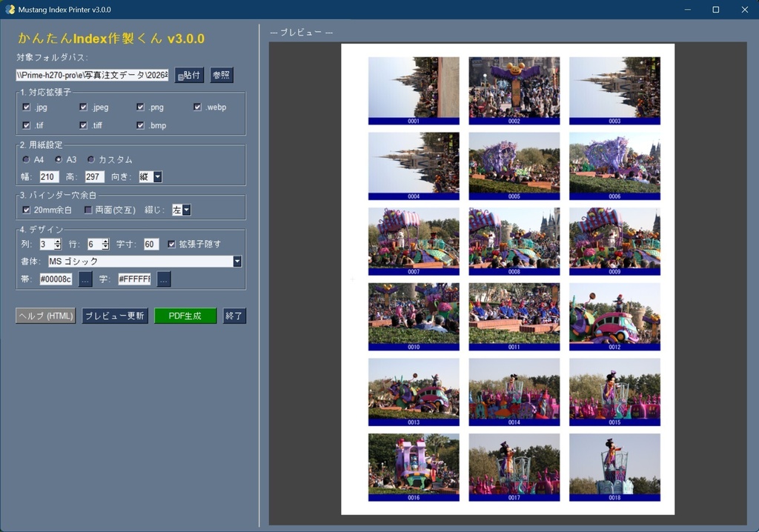759x532 pixels.
Task: Expand the 書体 font dropdown MS ゴシック
Action: pyautogui.click(x=145, y=262)
